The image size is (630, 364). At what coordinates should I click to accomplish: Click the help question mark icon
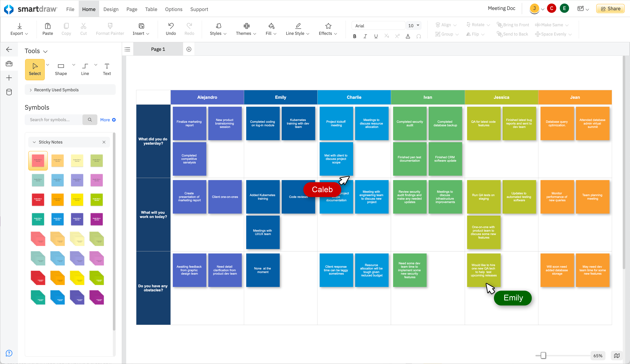[9, 353]
